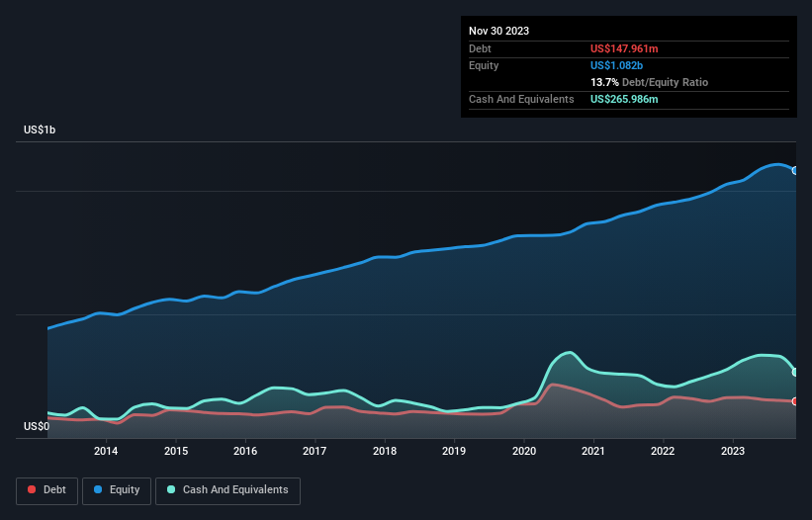Click the US$147.961m debt value
This screenshot has width=812, height=520.
624,48
